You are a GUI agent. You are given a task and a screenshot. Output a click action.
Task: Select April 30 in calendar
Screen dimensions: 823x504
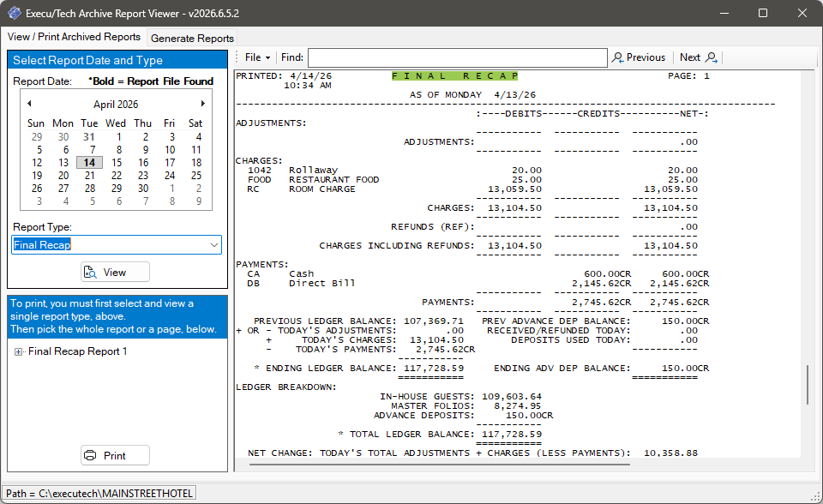143,189
